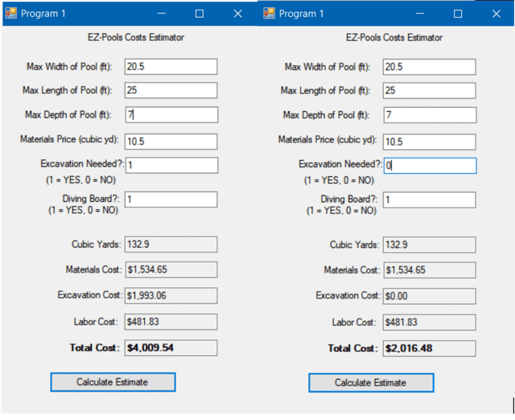Click Max Depth of Pool field in left window

[171, 115]
